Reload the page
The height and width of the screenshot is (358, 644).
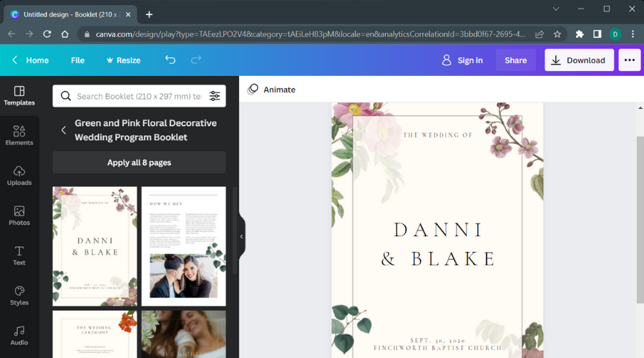[x=47, y=34]
